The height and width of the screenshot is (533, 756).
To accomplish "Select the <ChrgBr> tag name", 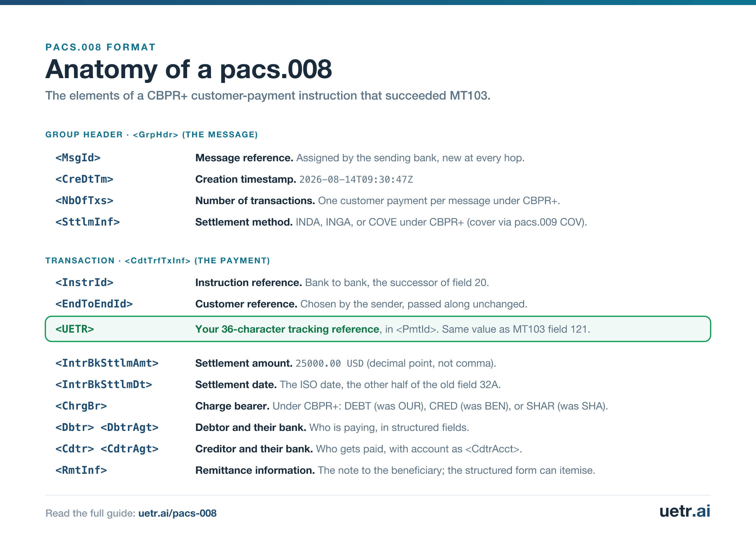I will click(x=81, y=406).
